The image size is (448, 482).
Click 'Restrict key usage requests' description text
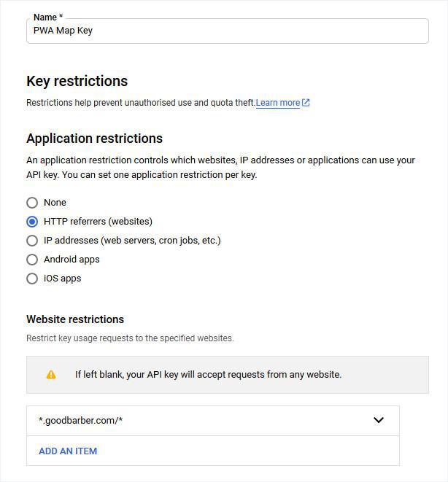click(x=130, y=338)
